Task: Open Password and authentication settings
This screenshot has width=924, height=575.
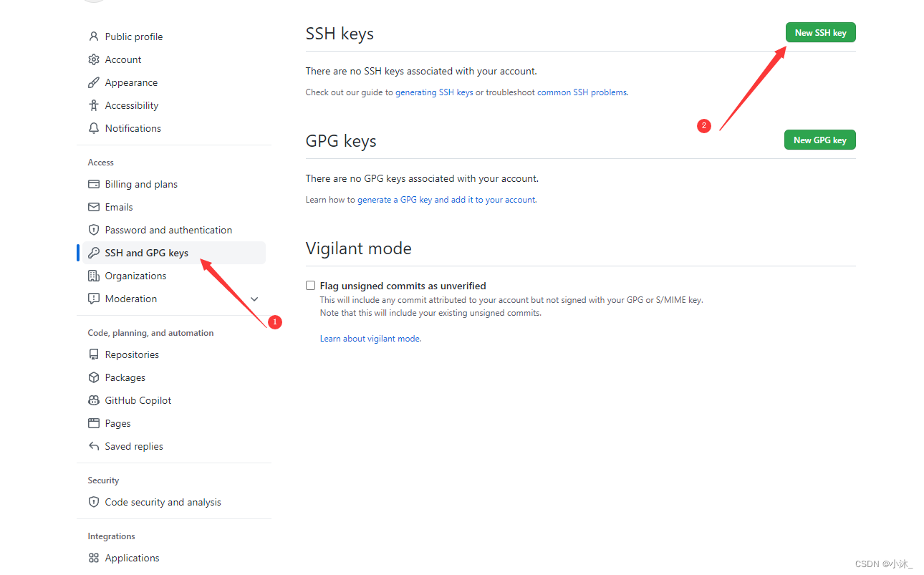Action: [168, 230]
